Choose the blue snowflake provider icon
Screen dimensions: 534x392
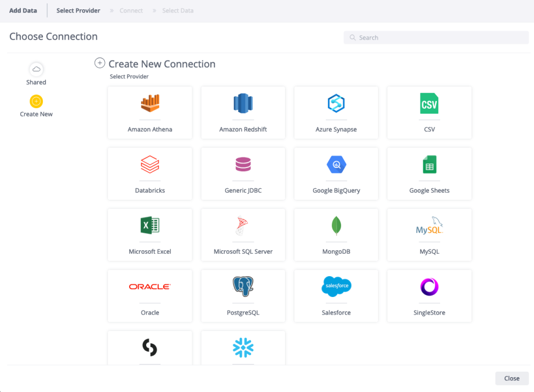pos(243,348)
